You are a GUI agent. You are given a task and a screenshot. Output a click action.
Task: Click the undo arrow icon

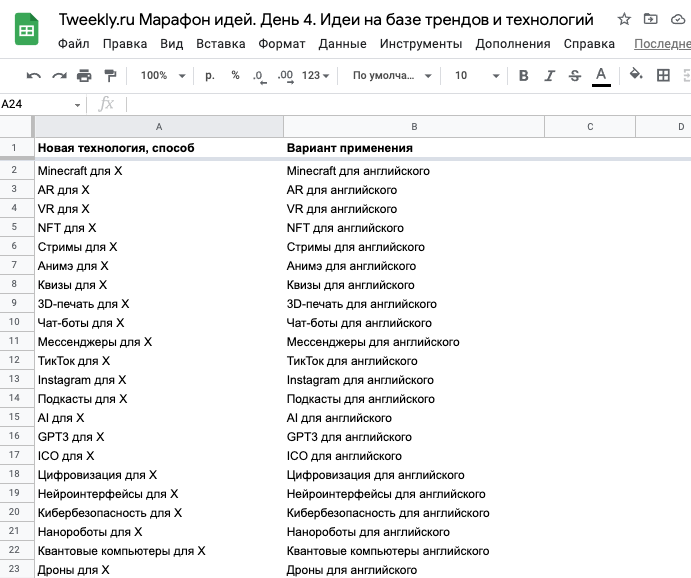33,76
